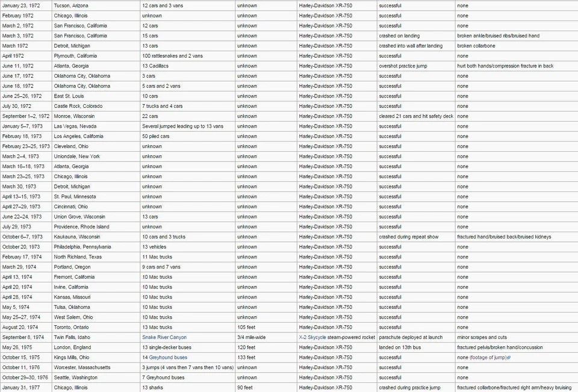Select the 'Kings Mills, Ohio' cell
Screen dimensions: 578x392
tap(96, 357)
